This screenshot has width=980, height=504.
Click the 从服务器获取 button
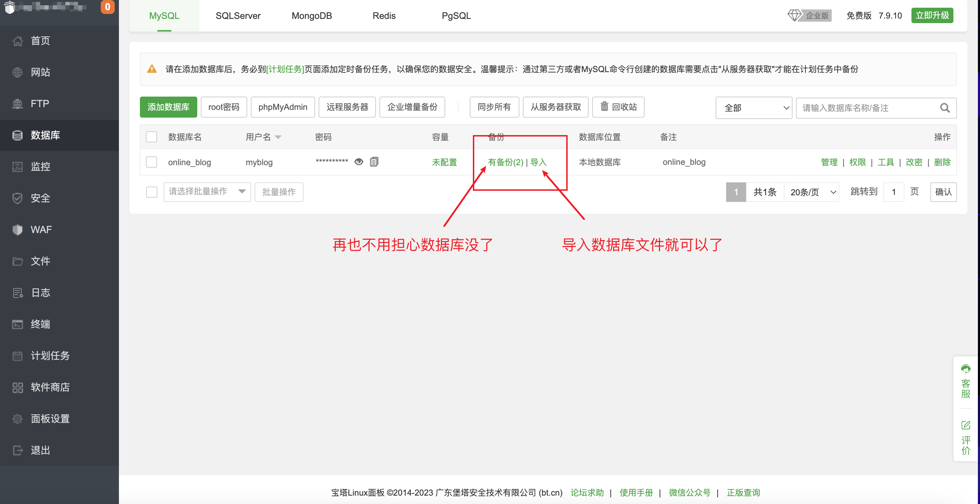tap(556, 107)
